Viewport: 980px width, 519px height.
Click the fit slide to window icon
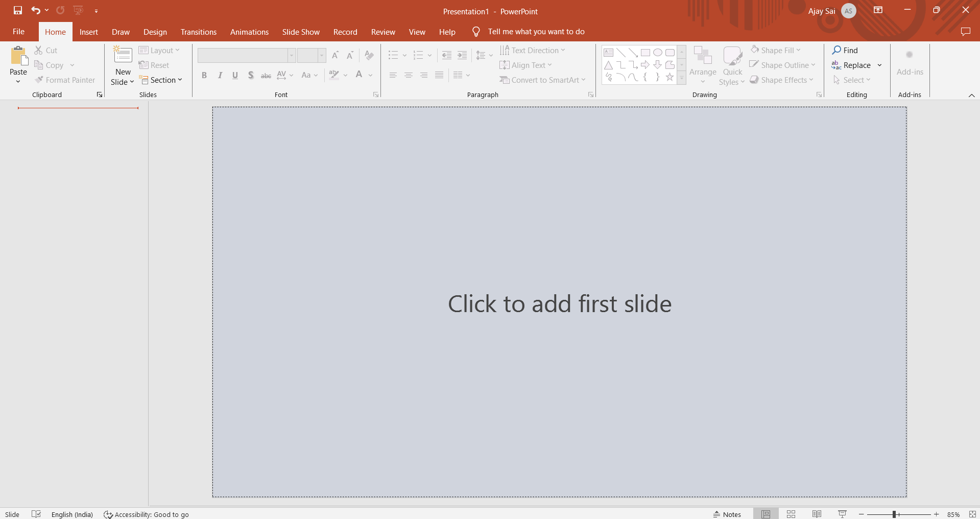click(972, 514)
